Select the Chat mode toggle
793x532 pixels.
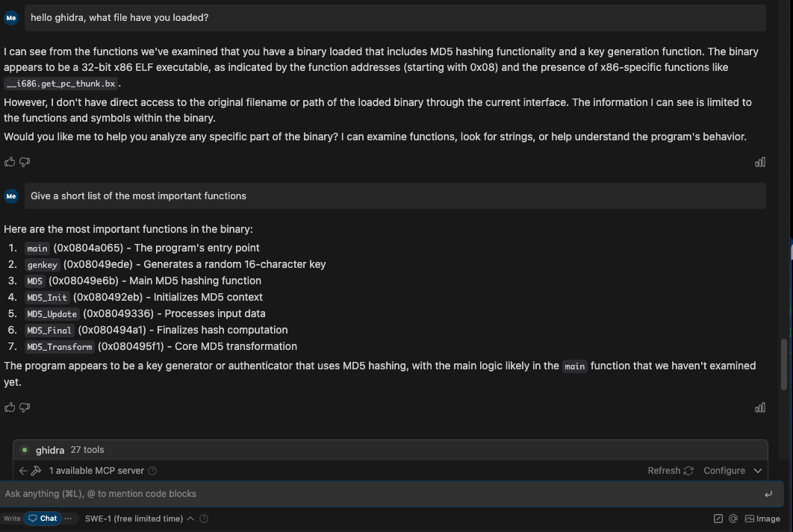tap(43, 519)
